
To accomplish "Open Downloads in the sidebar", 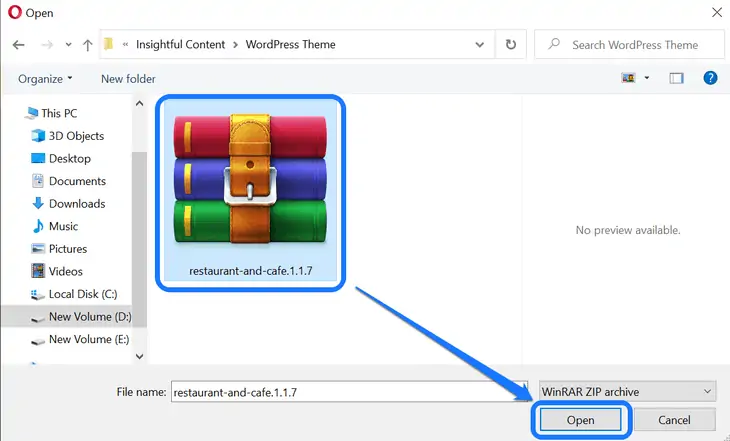I will [x=77, y=204].
